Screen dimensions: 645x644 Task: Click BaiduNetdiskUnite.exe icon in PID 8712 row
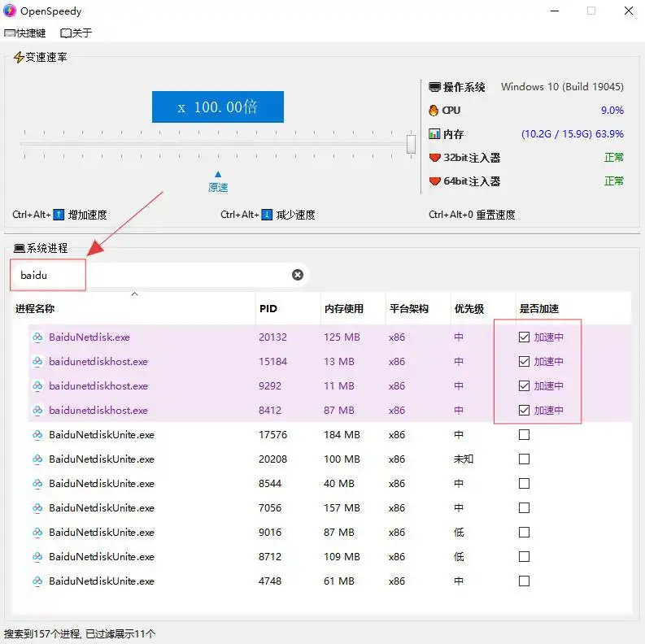[x=37, y=556]
